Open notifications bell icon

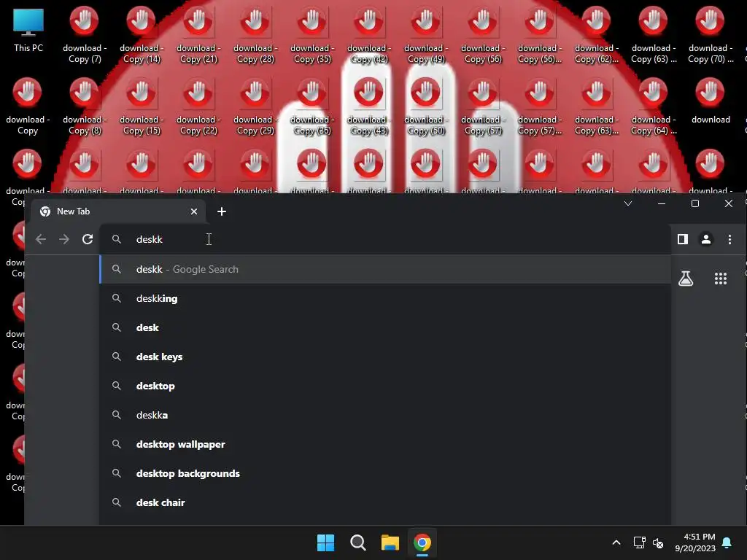coord(727,542)
